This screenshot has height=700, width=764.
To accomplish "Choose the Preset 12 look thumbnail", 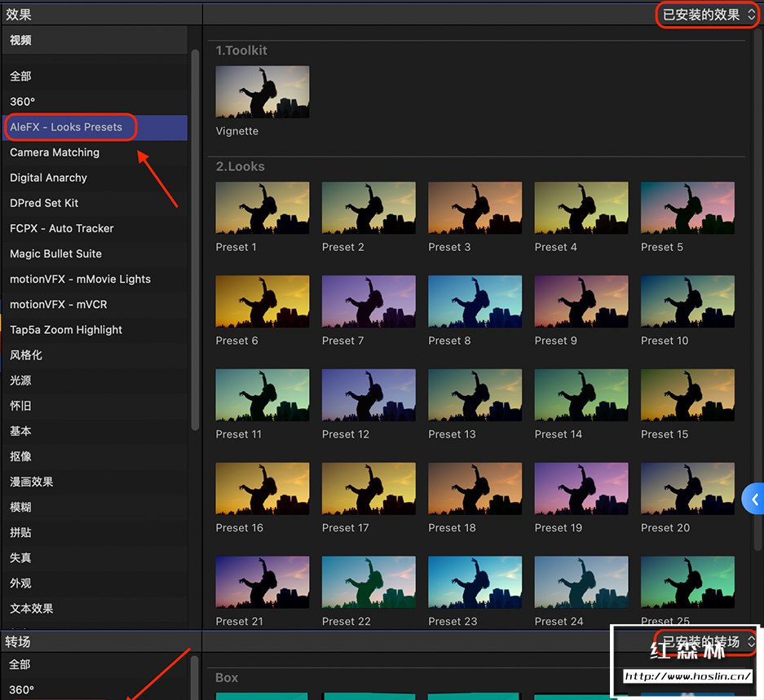I will 369,394.
